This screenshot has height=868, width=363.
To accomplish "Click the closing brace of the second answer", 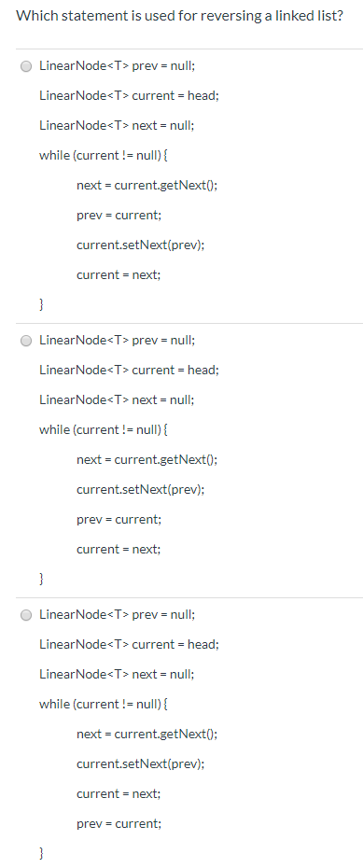I will (x=41, y=579).
